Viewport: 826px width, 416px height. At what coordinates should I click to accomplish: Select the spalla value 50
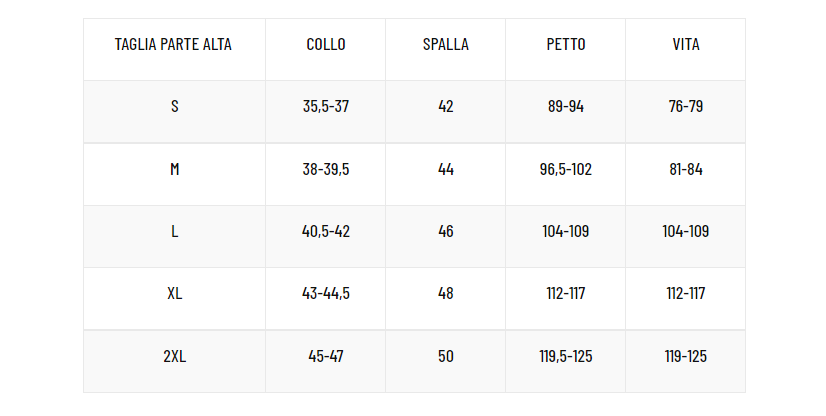pyautogui.click(x=446, y=356)
